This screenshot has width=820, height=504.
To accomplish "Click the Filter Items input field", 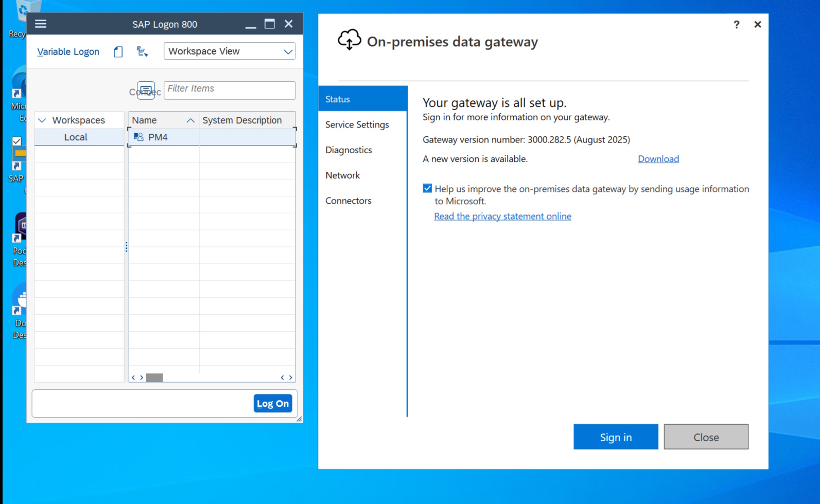I will [x=230, y=90].
